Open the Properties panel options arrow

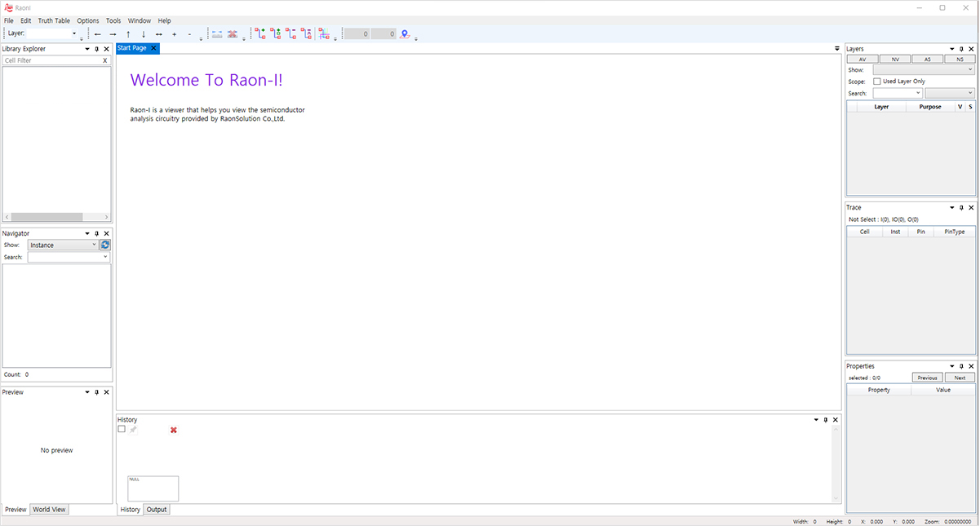951,366
